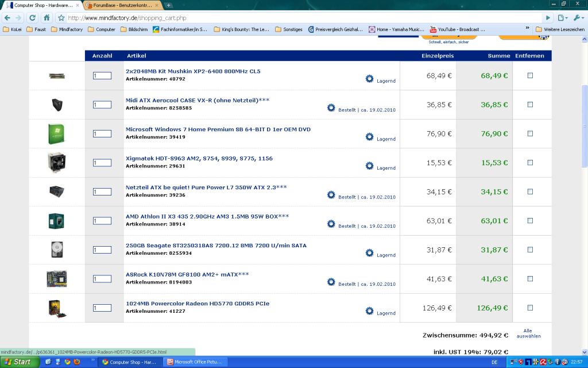Open the Sonstiges bookmark folder

pos(289,29)
